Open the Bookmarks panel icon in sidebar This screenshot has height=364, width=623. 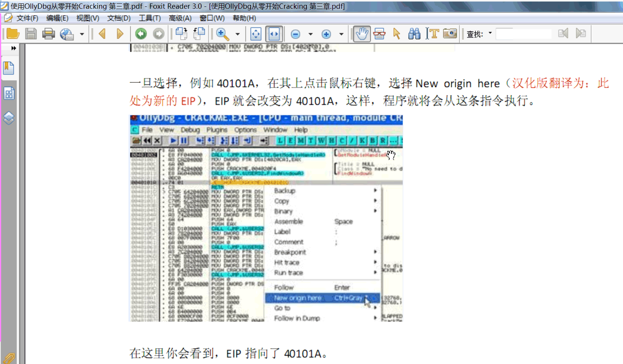(x=9, y=68)
